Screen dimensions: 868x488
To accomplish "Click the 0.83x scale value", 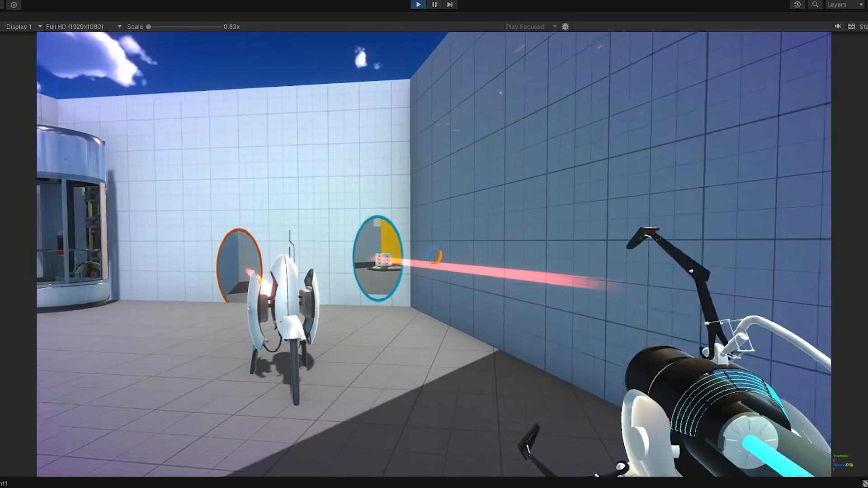I will (x=231, y=27).
